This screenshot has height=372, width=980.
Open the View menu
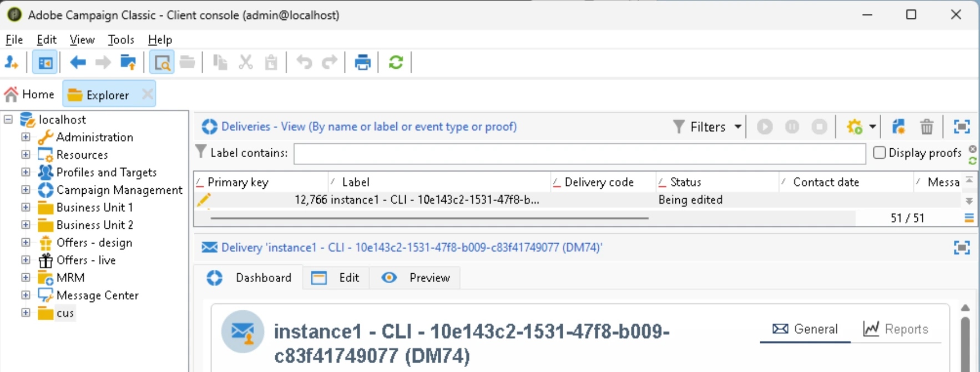[82, 39]
